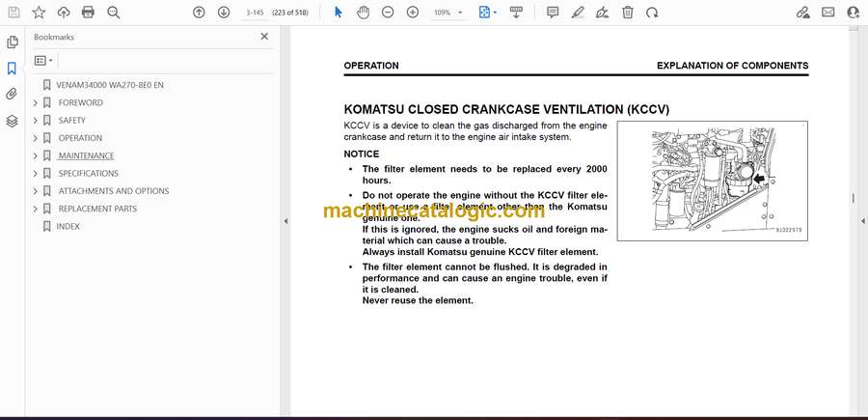This screenshot has height=420, width=868.
Task: Click the 'NOTICE' label in the page
Action: click(x=362, y=154)
